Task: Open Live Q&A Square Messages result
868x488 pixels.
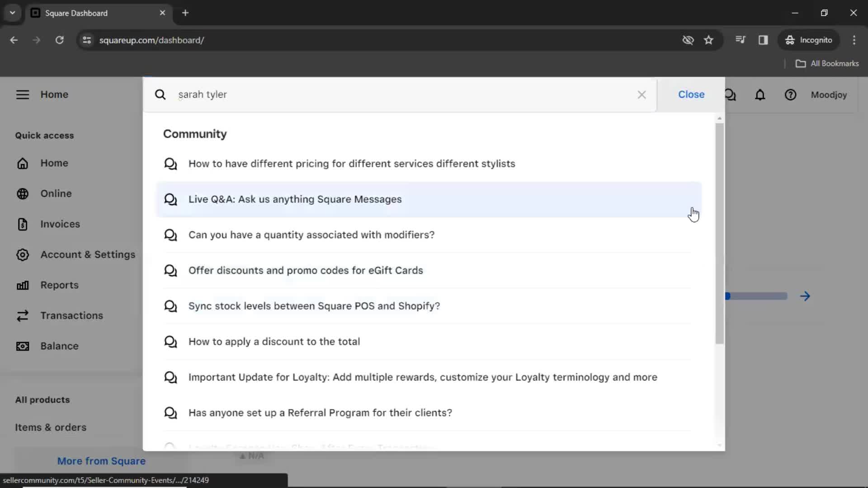Action: point(428,199)
